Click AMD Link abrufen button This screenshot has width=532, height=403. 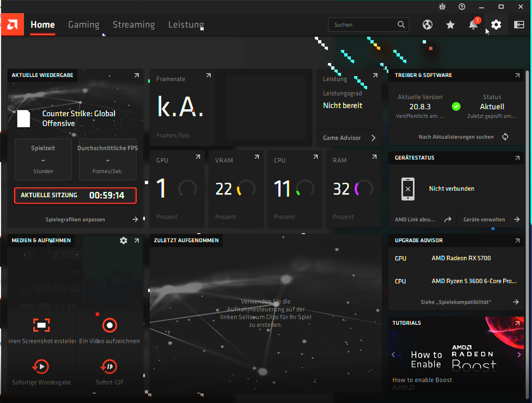422,220
